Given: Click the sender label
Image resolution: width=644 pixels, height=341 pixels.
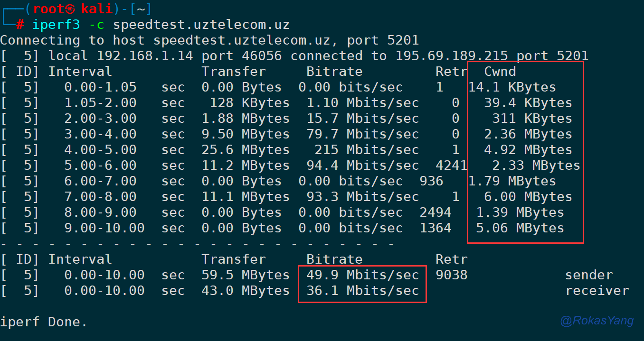Looking at the screenshot, I should tap(589, 275).
